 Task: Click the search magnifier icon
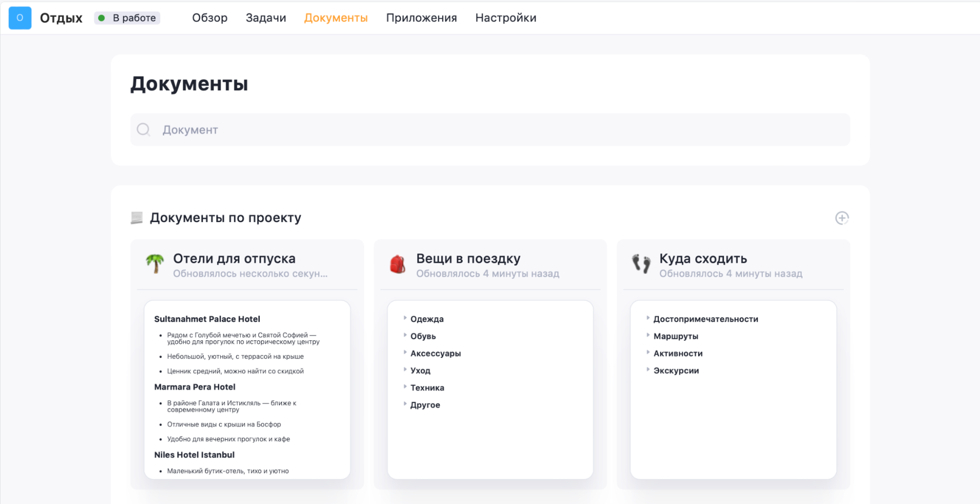coord(143,129)
